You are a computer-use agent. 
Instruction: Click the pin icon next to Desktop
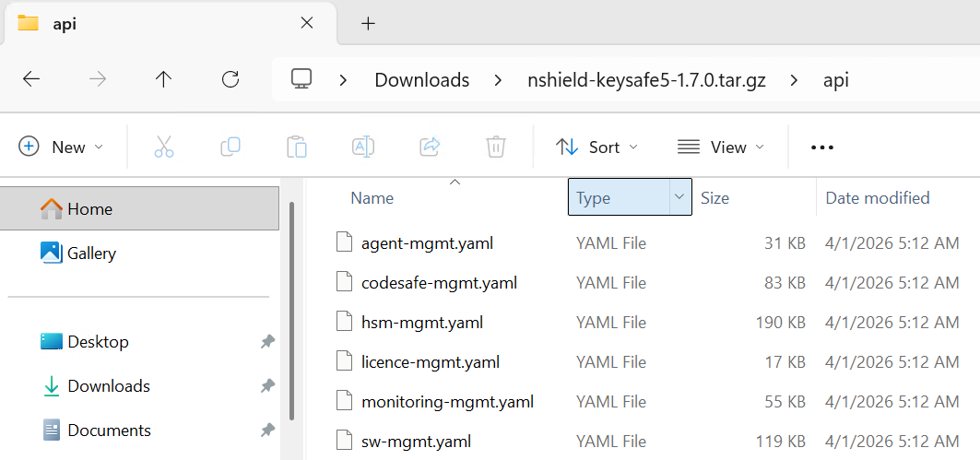pos(267,342)
